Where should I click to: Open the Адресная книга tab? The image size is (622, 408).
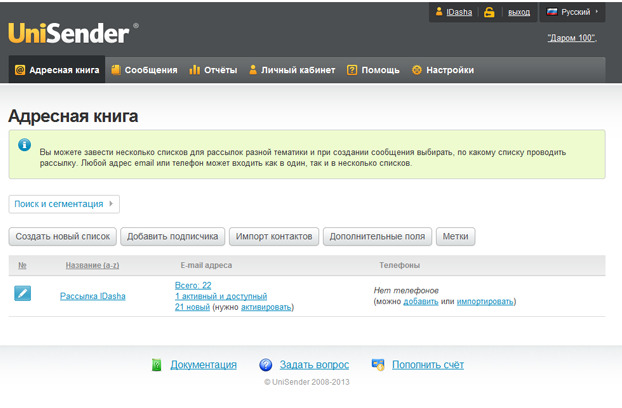57,70
